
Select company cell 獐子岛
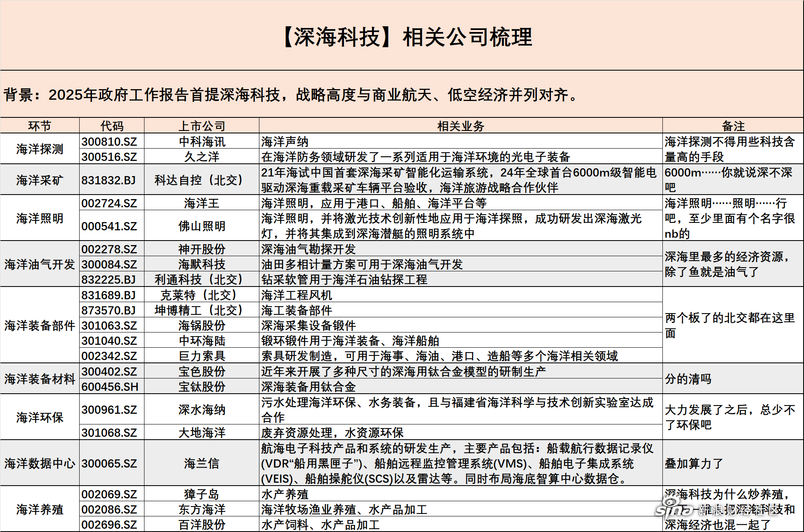click(x=202, y=494)
